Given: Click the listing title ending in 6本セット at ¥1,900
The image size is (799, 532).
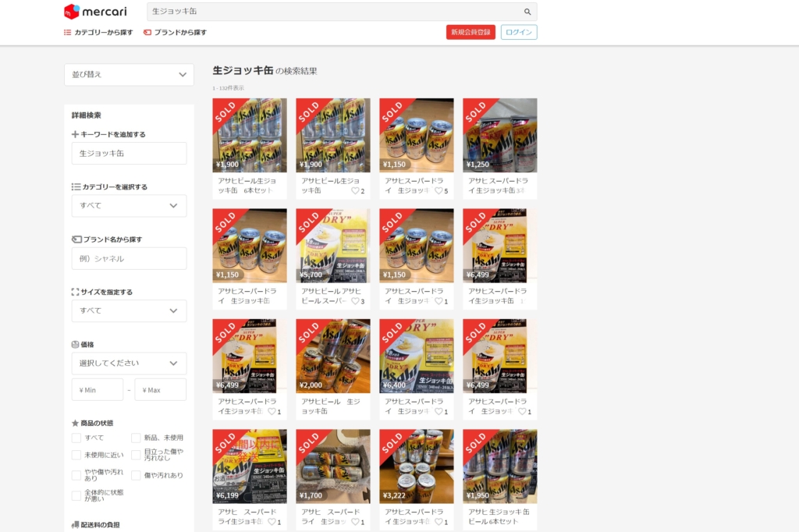Looking at the screenshot, I should (247, 186).
